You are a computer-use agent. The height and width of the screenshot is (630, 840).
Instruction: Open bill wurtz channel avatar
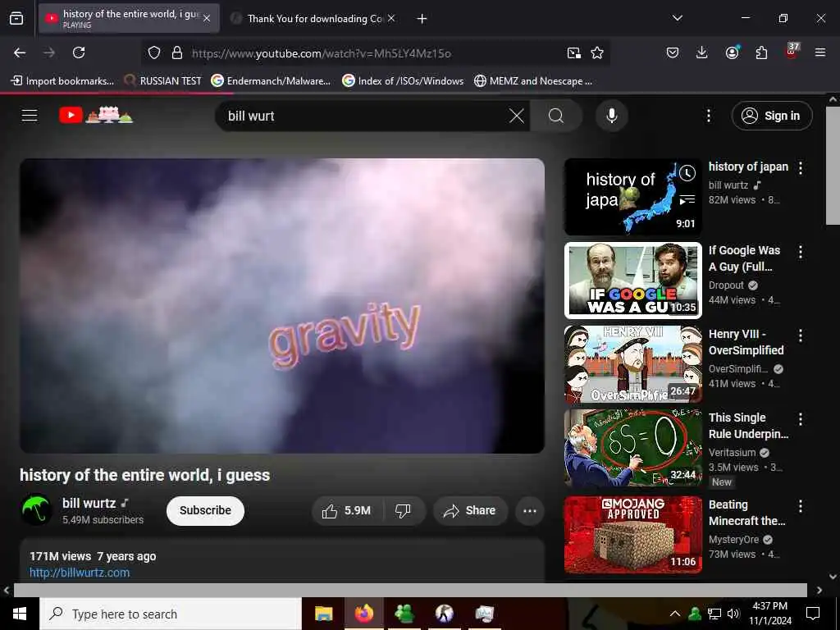[x=36, y=509]
